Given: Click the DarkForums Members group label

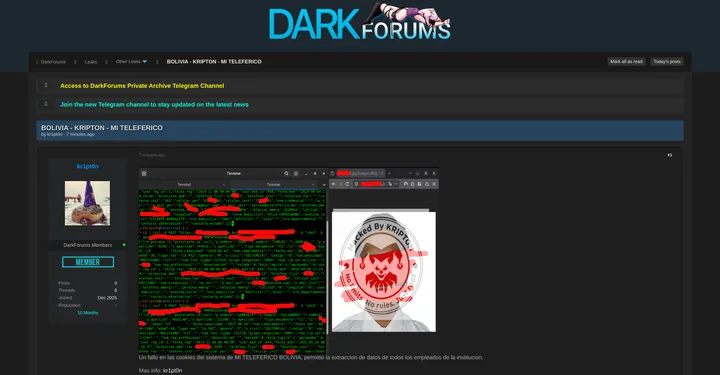Looking at the screenshot, I should [x=87, y=245].
